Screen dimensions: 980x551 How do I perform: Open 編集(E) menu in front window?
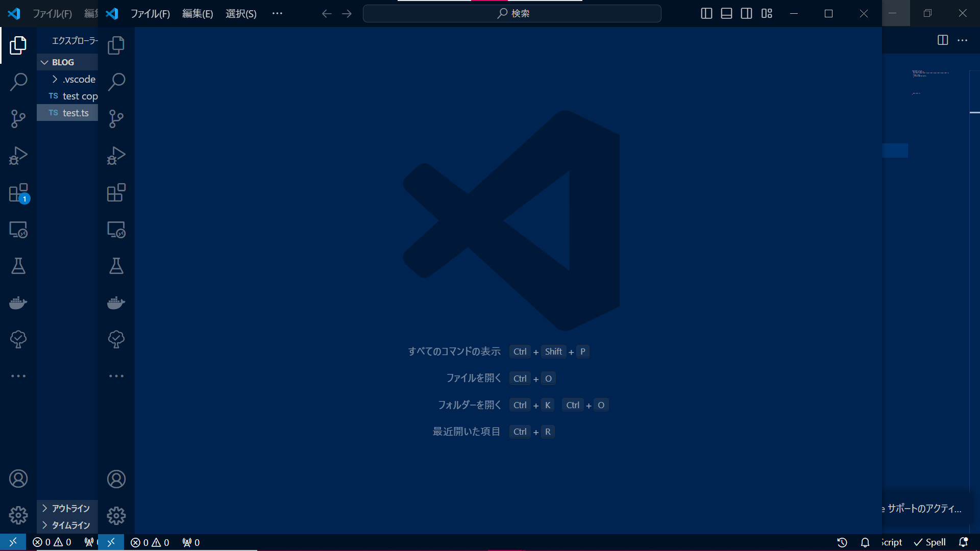point(198,14)
